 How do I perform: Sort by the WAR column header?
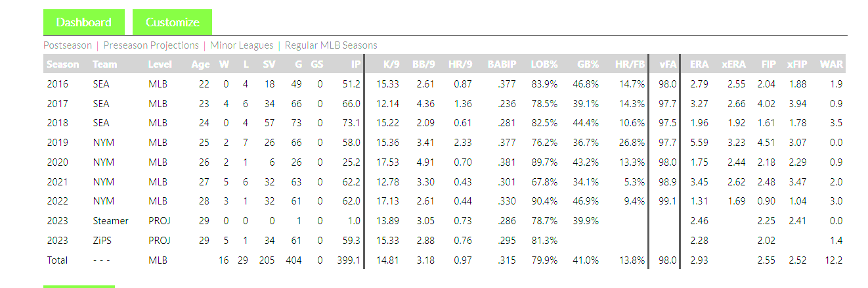tap(831, 64)
